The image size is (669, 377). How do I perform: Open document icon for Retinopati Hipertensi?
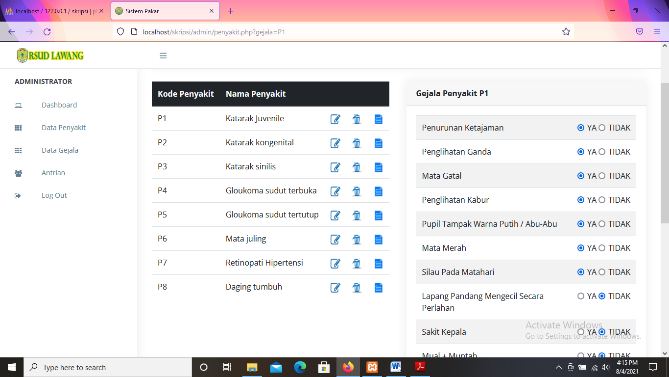click(x=378, y=264)
